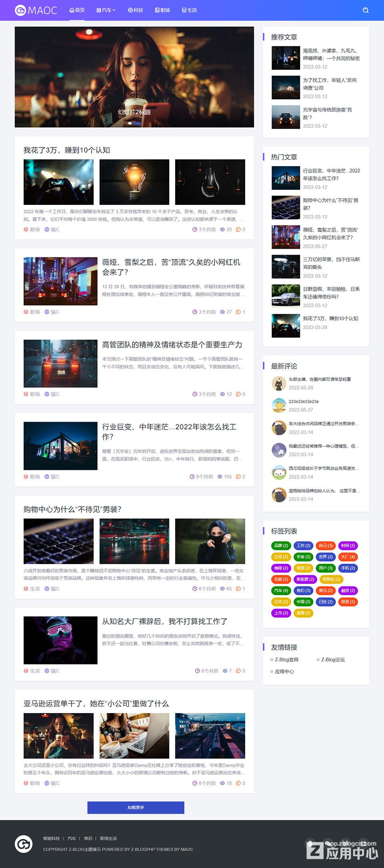
Task: Open the light bulb thumbnail image
Action: 134,182
